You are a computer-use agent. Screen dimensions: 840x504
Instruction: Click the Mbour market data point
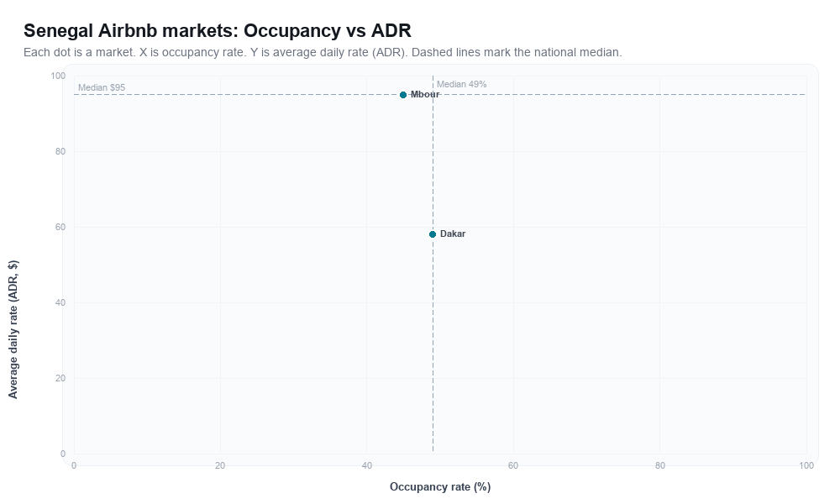[x=403, y=95]
